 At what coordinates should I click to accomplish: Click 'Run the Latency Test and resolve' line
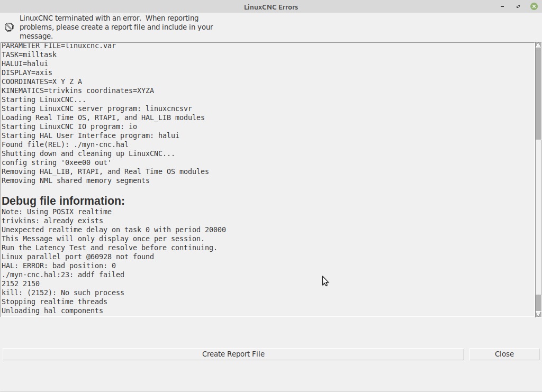coord(109,248)
